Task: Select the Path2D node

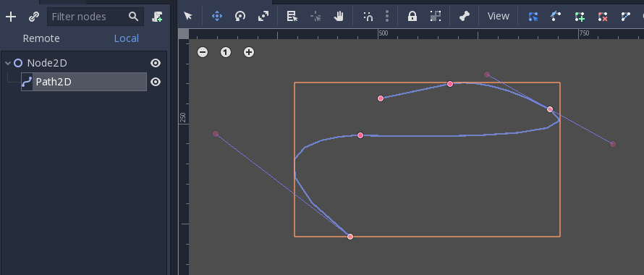Action: (x=84, y=82)
